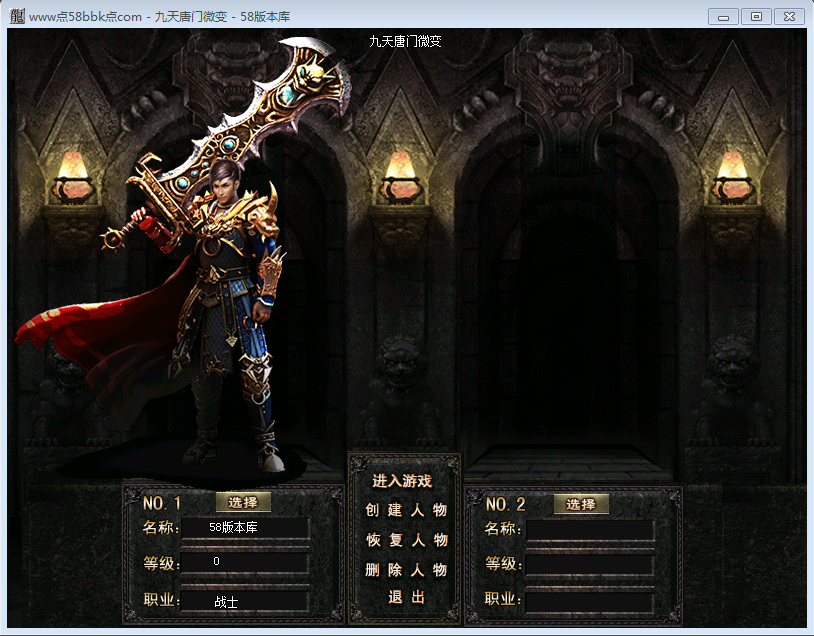Click the NO. 1 slot label
814x636 pixels.
[x=161, y=503]
